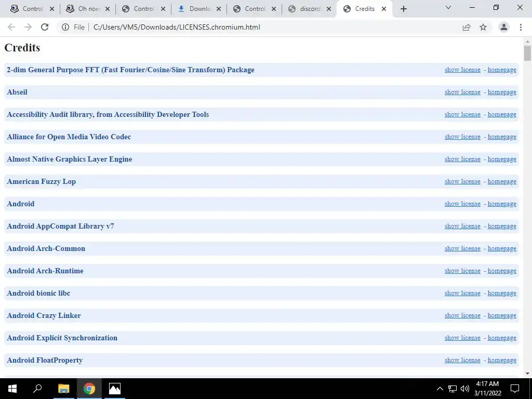Bookmark this tab with the star icon

pyautogui.click(x=483, y=27)
